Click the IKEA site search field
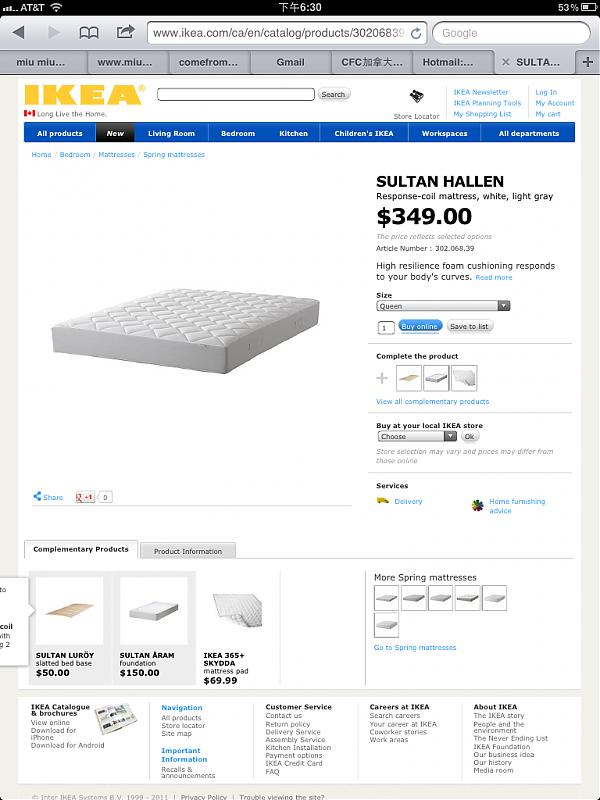600x800 pixels. pyautogui.click(x=236, y=95)
